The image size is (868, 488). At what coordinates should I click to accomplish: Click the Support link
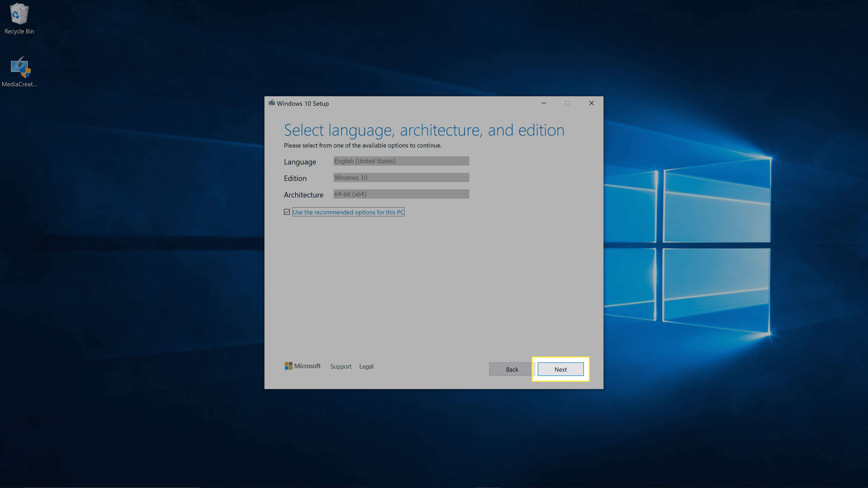(340, 366)
